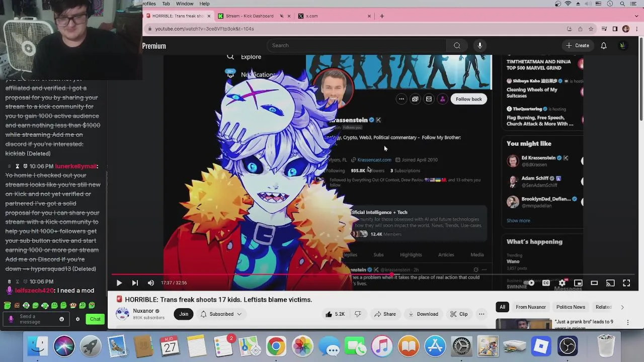Share this page icon in address bar
Image resolution: width=644 pixels, height=362 pixels.
(x=580, y=29)
